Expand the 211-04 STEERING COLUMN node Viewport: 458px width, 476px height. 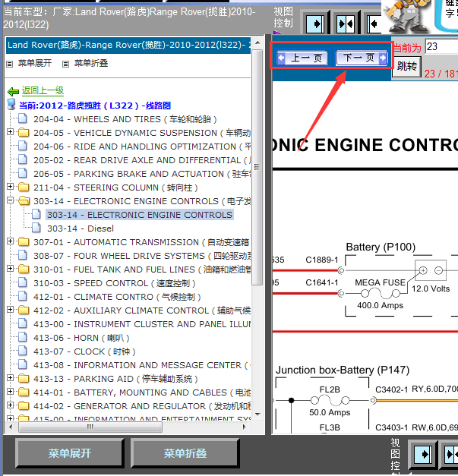click(10, 187)
